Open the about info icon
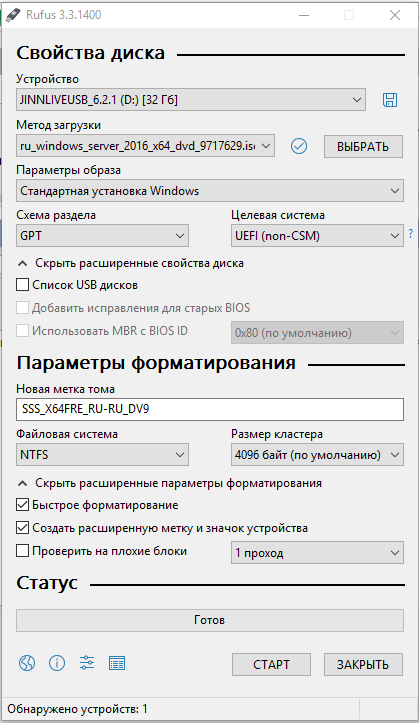 pyautogui.click(x=57, y=663)
